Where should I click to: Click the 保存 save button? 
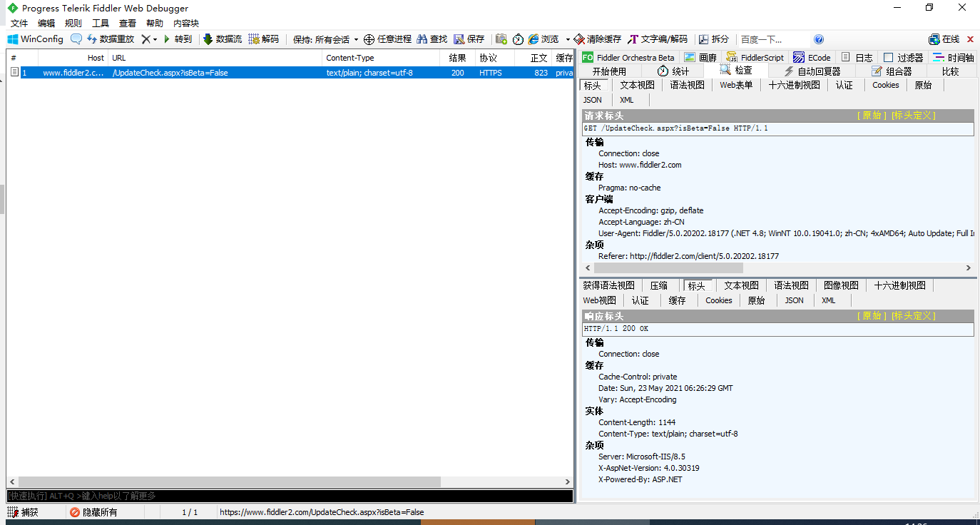coord(469,39)
